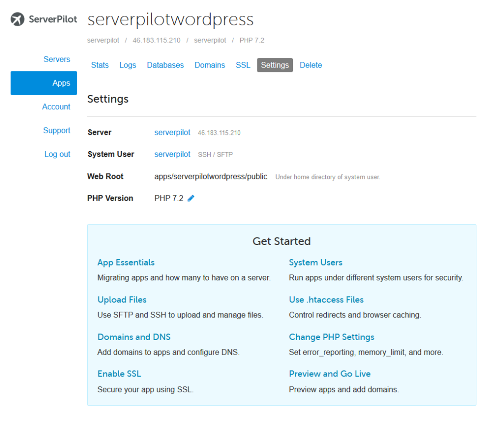The width and height of the screenshot is (504, 429).
Task: Open Support in the sidebar
Action: click(x=57, y=130)
